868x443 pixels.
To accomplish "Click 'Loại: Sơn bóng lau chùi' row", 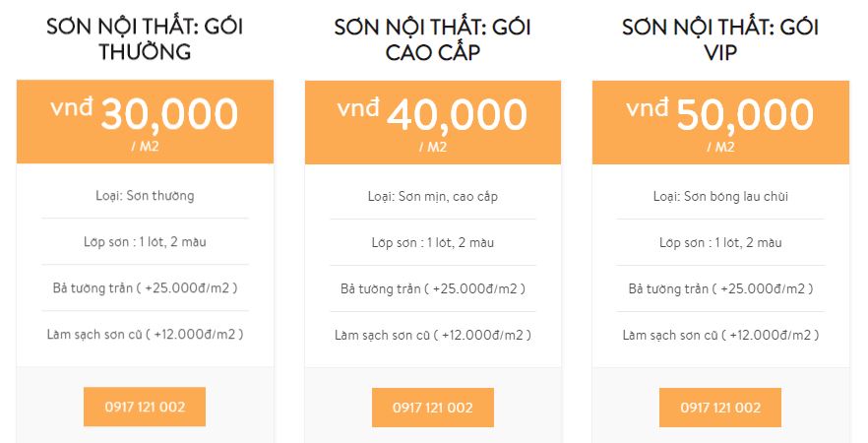I will (720, 196).
